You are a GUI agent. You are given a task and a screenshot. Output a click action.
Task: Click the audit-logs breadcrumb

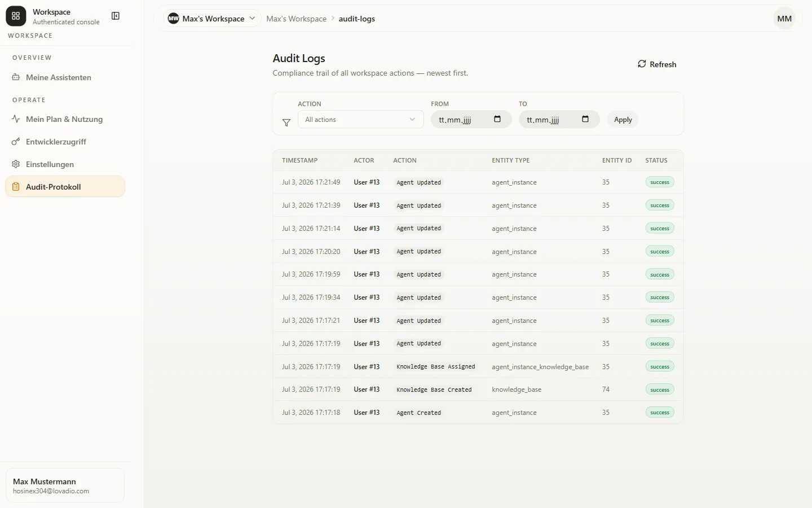(357, 19)
